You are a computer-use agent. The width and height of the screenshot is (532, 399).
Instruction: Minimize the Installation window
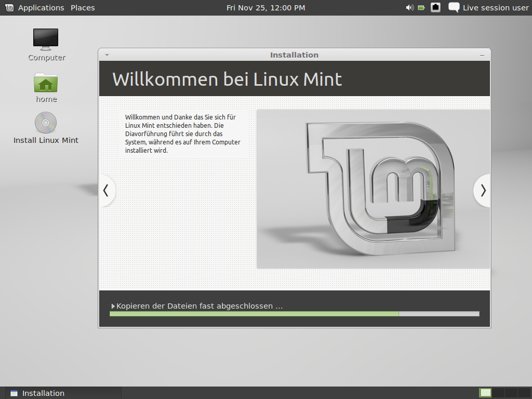click(482, 55)
